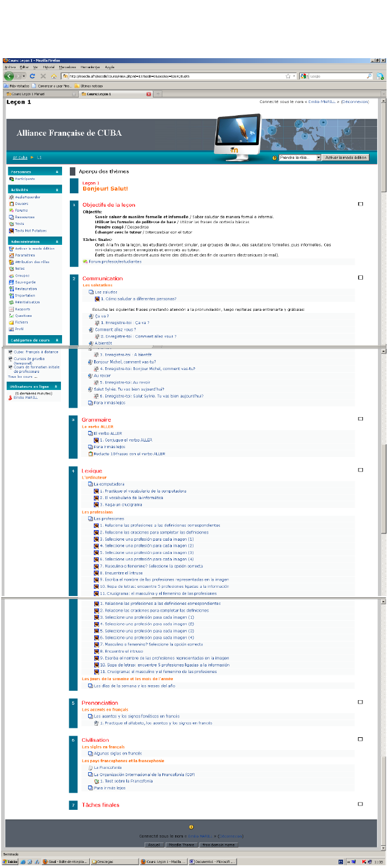Open the AudioRecorder activity icon in sidebar
The height and width of the screenshot is (868, 389).
(12, 197)
